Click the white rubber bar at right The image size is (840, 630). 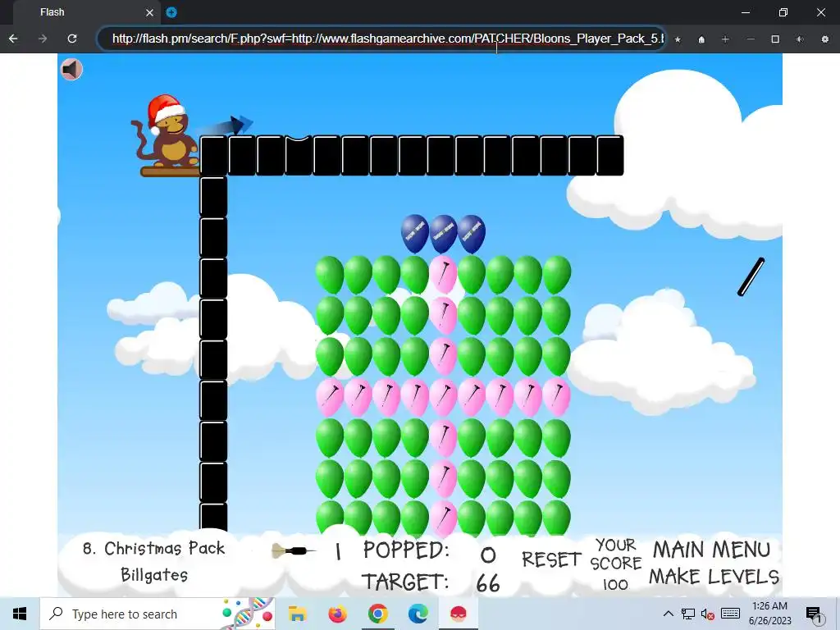[751, 276]
